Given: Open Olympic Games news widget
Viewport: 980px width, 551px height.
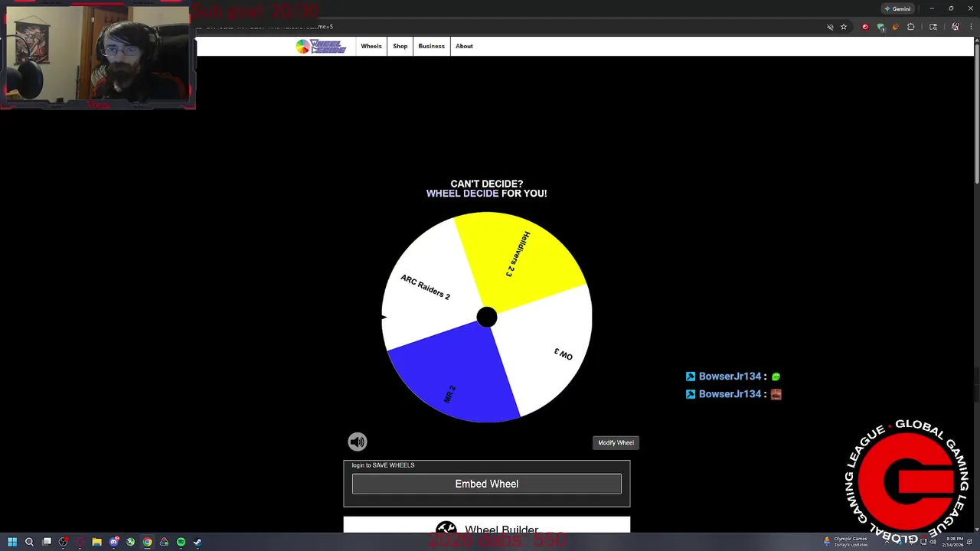Looking at the screenshot, I should tap(844, 541).
